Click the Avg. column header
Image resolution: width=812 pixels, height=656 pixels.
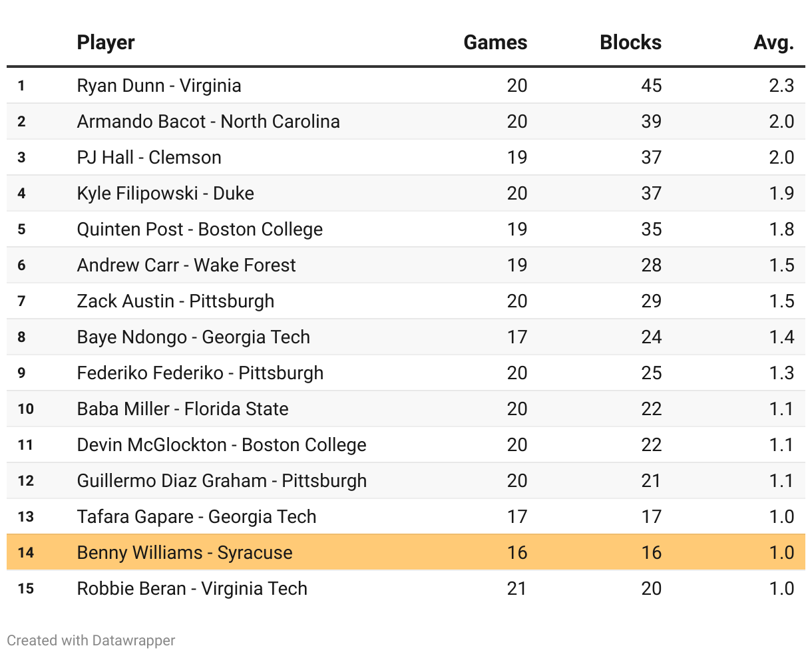tap(773, 43)
